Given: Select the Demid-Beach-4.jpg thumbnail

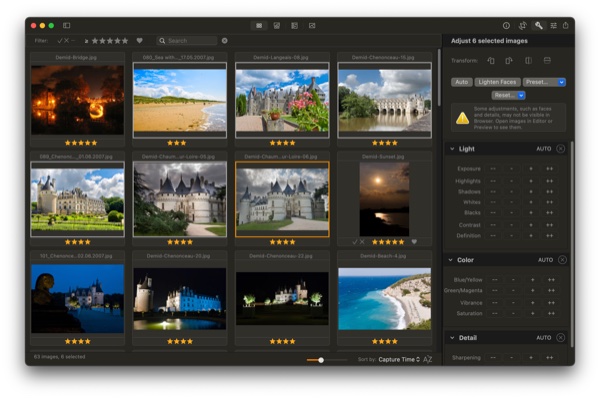Looking at the screenshot, I should coord(385,299).
